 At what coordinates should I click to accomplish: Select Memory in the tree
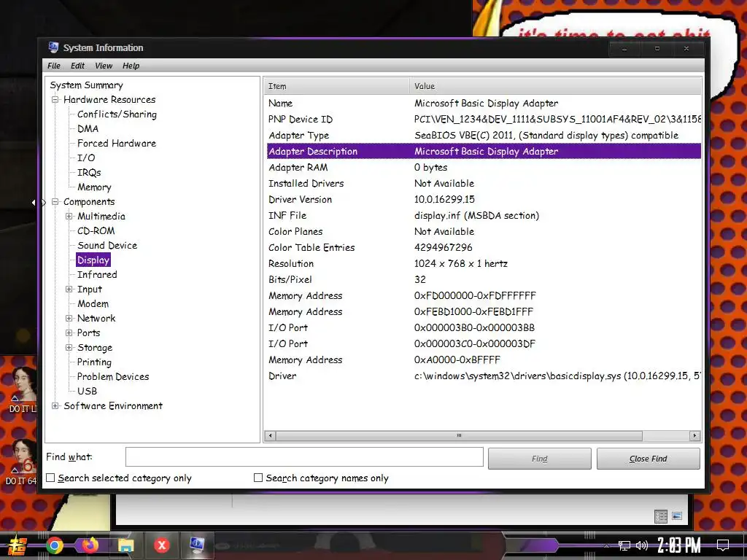(94, 187)
